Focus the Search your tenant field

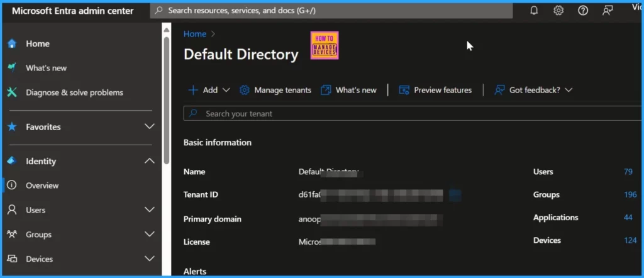click(x=413, y=113)
